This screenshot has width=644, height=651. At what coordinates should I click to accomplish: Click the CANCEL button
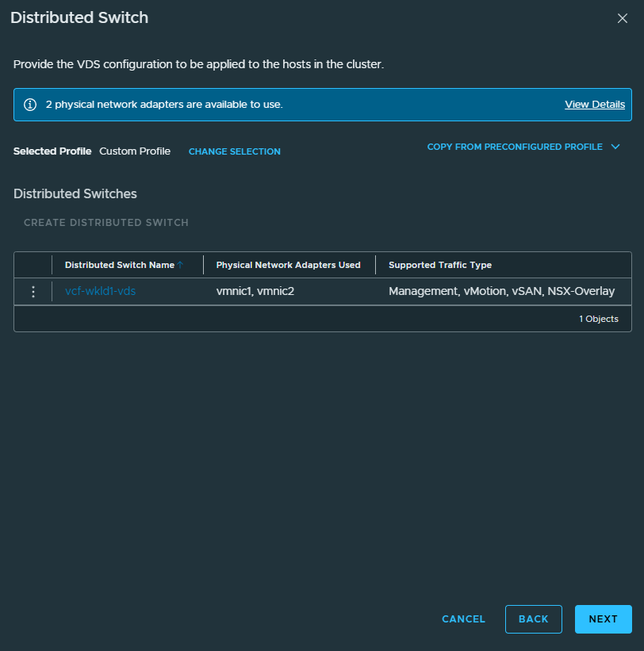click(x=463, y=619)
